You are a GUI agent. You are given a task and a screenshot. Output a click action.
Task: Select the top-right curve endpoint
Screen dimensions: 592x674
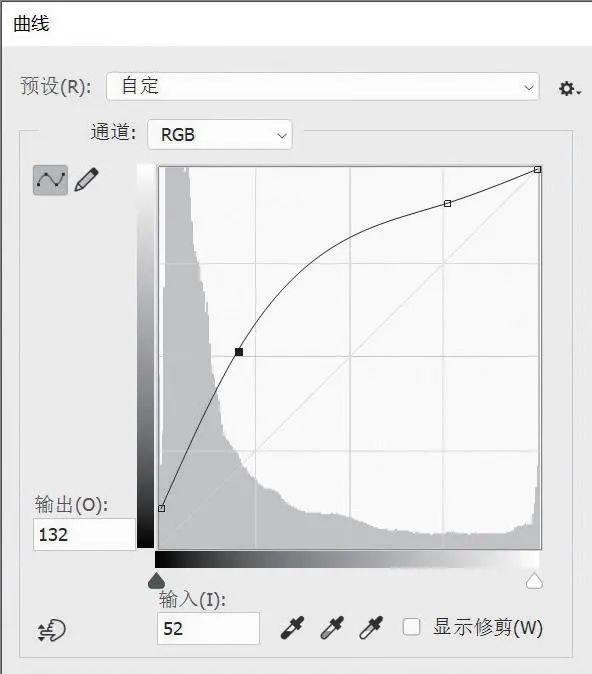[x=537, y=170]
